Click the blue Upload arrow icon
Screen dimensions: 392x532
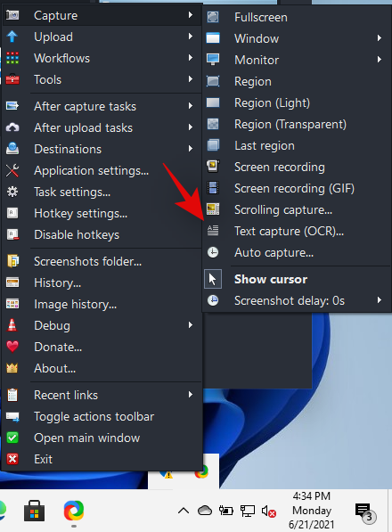click(x=12, y=37)
